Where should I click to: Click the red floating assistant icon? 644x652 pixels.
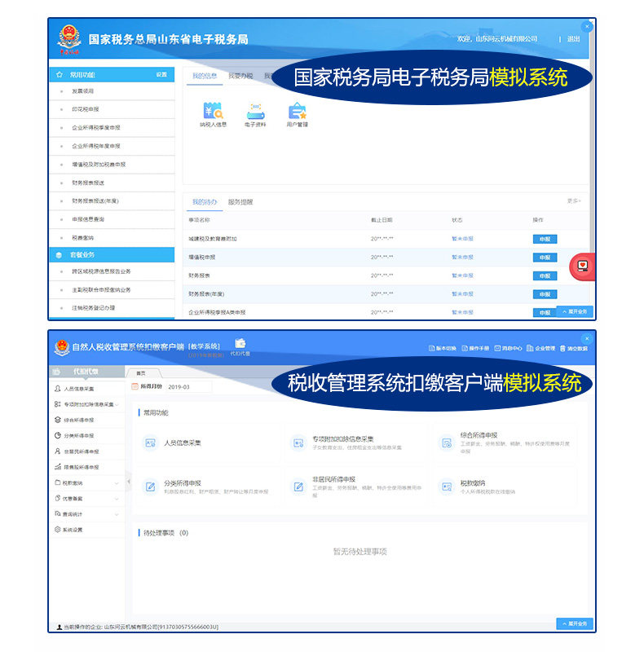[x=583, y=267]
